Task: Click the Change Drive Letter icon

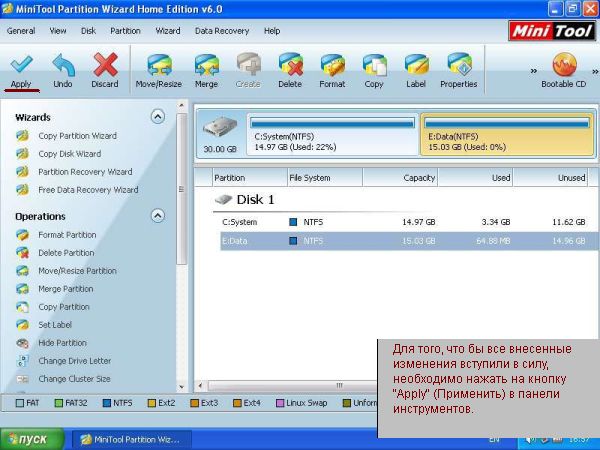Action: point(23,361)
